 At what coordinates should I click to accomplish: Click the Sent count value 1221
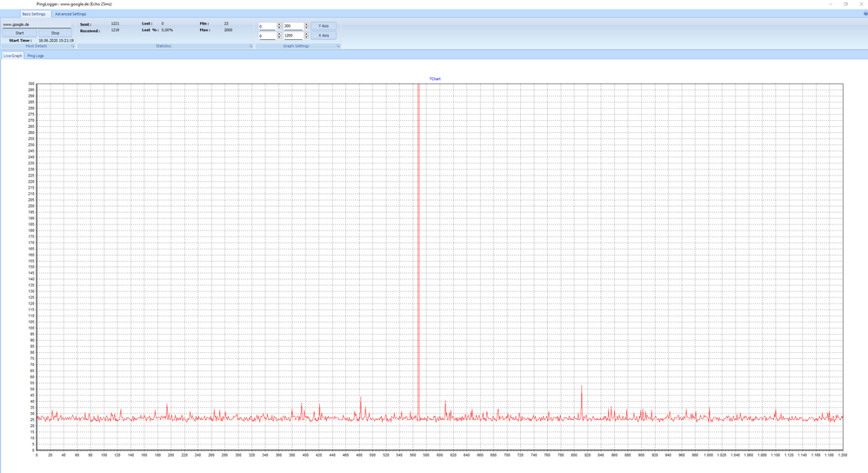point(115,23)
